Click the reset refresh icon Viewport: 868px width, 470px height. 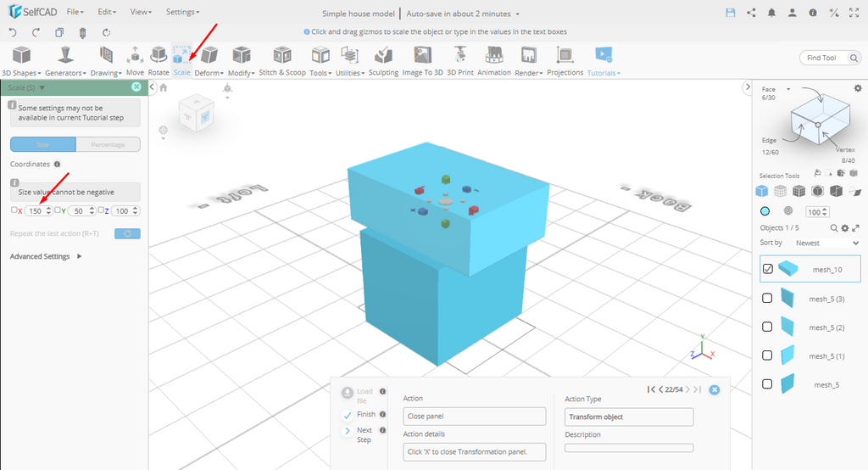106,33
